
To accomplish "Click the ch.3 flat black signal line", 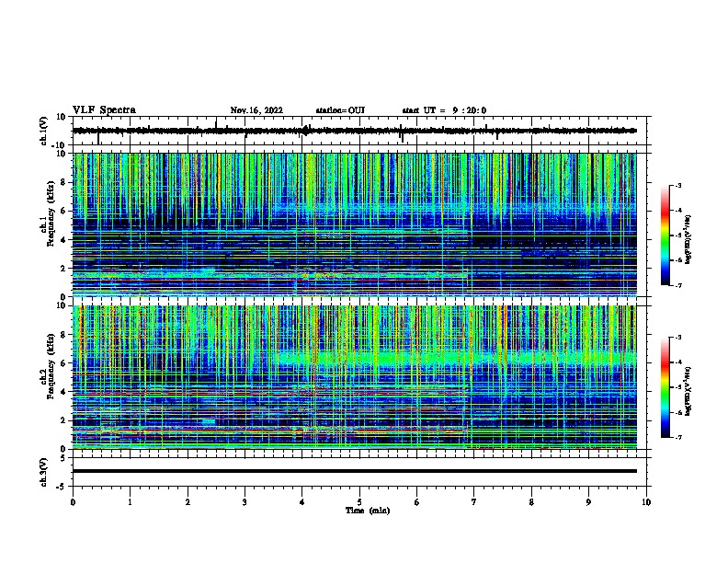I will coord(354,471).
